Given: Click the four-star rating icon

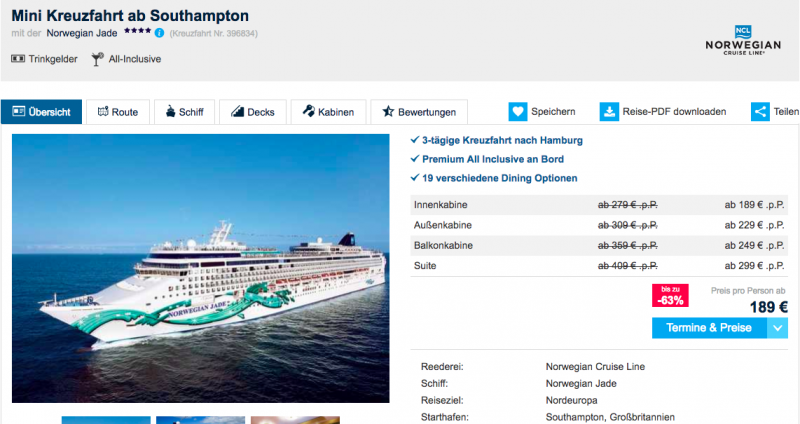Looking at the screenshot, I should click(x=137, y=31).
